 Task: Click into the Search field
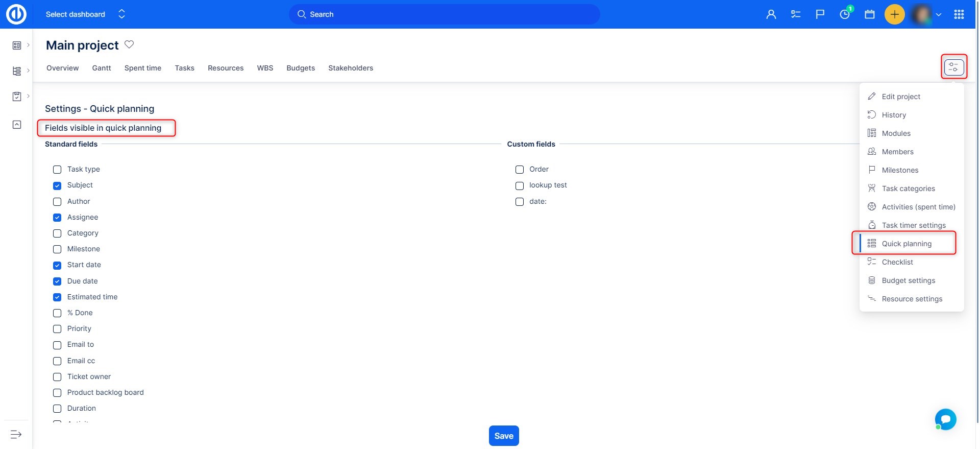point(444,14)
